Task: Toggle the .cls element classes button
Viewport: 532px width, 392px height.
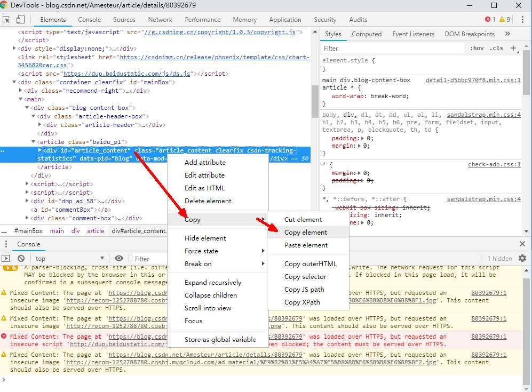Action: click(496, 48)
